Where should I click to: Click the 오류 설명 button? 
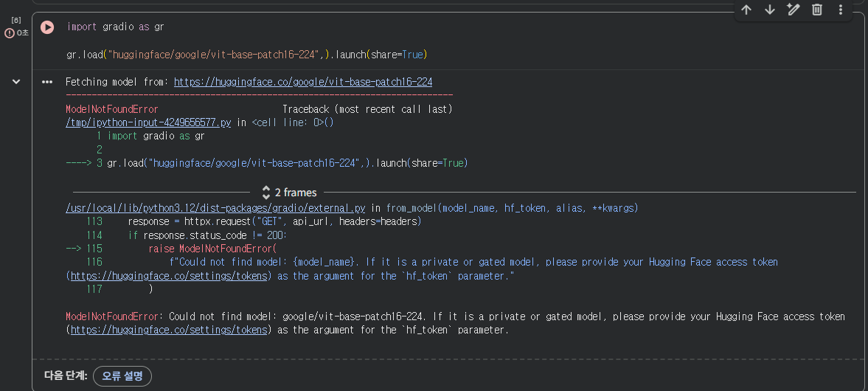(x=122, y=376)
